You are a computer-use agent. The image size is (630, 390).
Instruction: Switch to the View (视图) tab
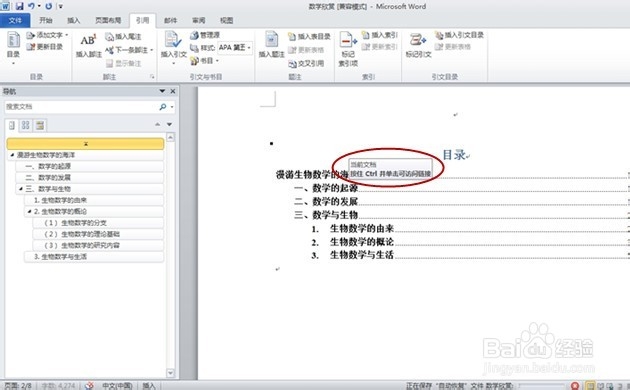coord(227,20)
